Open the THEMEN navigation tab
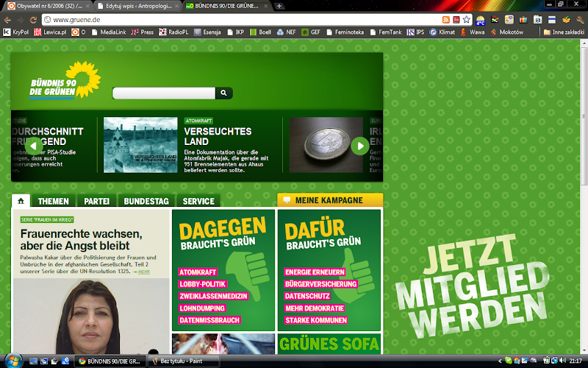Screen dimensions: 588x368 tap(53, 201)
